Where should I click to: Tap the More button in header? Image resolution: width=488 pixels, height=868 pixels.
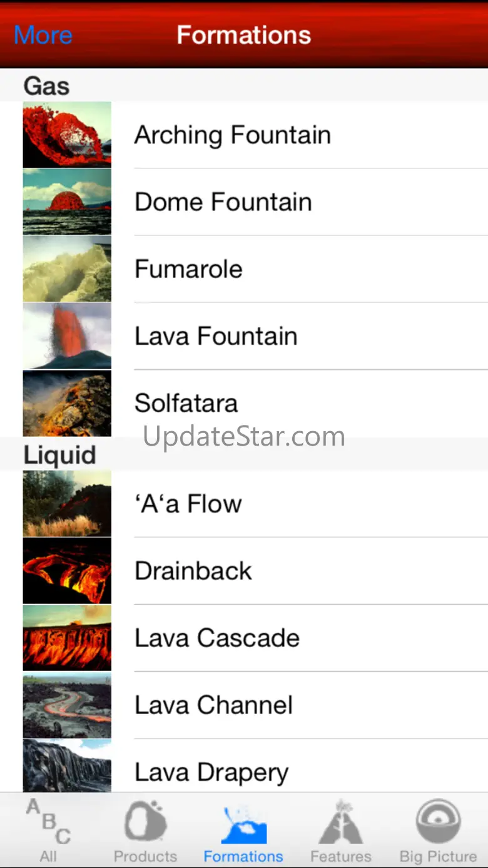click(x=43, y=35)
